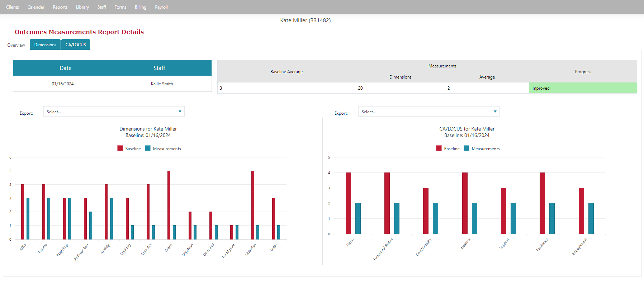Open the Forms menu
644x298 pixels.
[120, 7]
